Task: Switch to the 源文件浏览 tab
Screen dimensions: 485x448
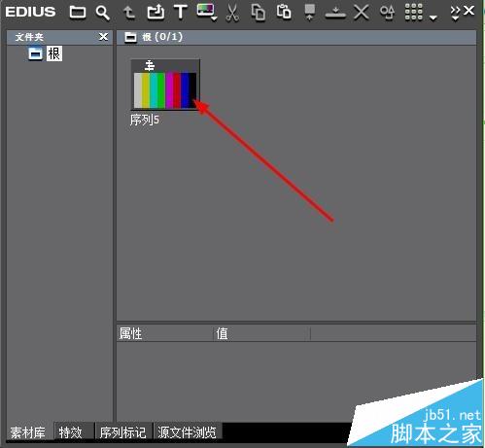Action: tap(188, 432)
